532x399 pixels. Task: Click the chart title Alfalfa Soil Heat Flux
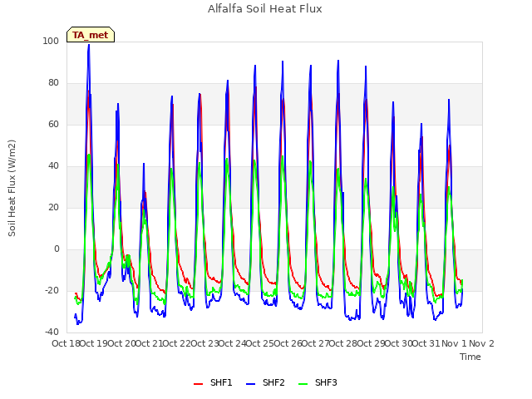pyautogui.click(x=265, y=9)
